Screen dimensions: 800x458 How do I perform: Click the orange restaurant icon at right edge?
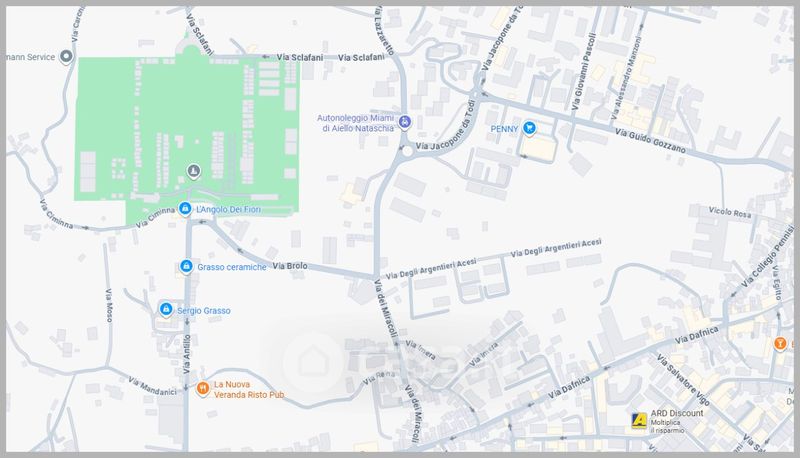click(781, 344)
